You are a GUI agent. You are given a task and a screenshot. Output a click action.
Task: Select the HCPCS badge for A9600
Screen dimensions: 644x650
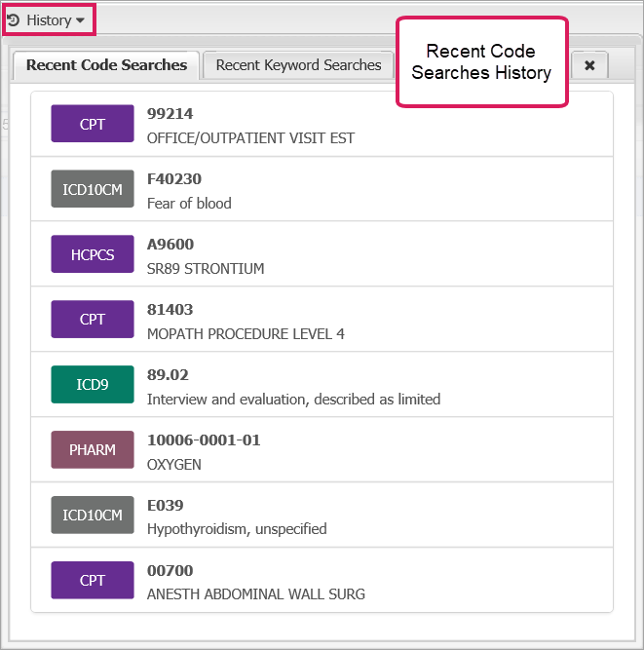pyautogui.click(x=93, y=254)
